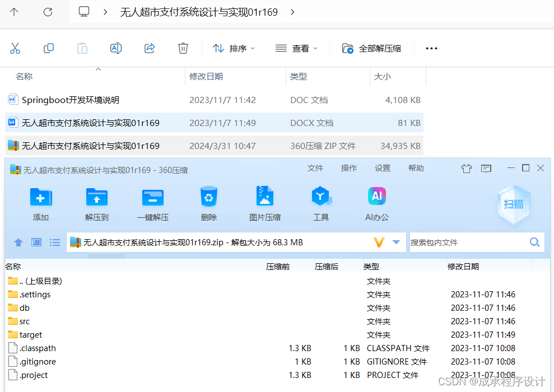The width and height of the screenshot is (554, 392).
Task: Toggle the favorite heart icon
Action: [467, 167]
